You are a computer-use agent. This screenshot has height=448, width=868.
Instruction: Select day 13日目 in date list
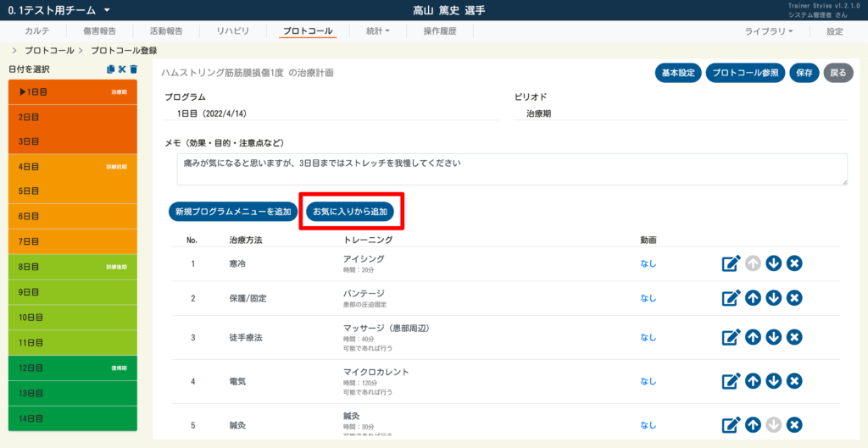(73, 393)
